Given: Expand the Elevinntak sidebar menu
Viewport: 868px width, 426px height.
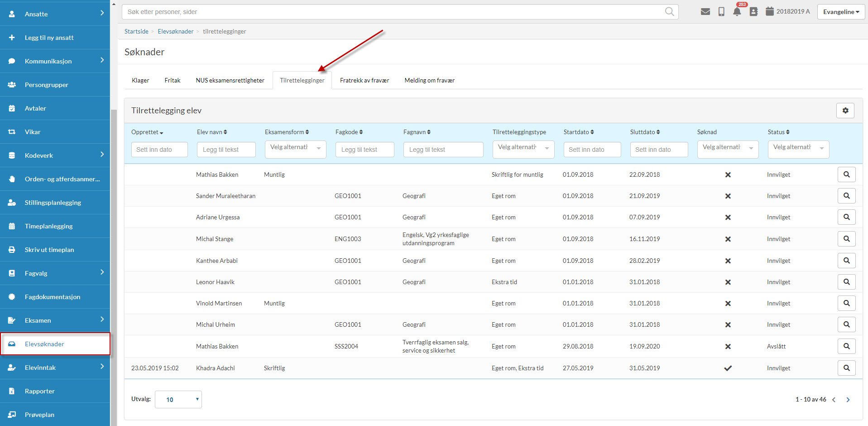Looking at the screenshot, I should 102,367.
